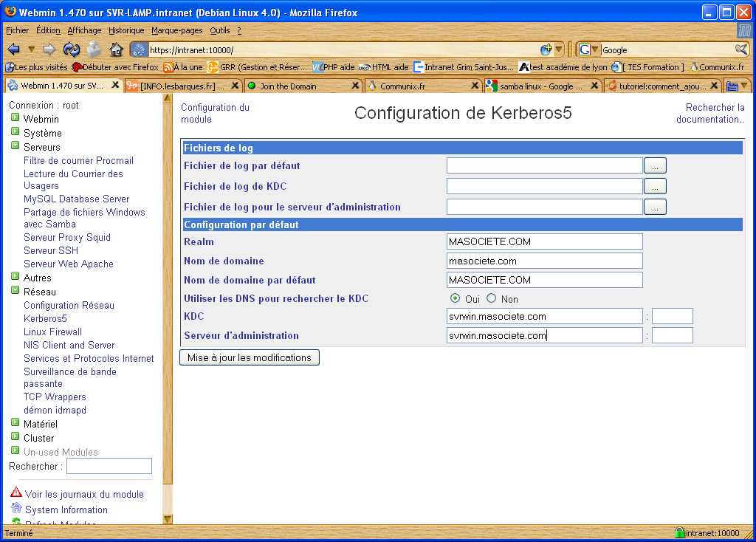756x542 pixels.
Task: Close the Join the Domain tab
Action: [x=355, y=86]
